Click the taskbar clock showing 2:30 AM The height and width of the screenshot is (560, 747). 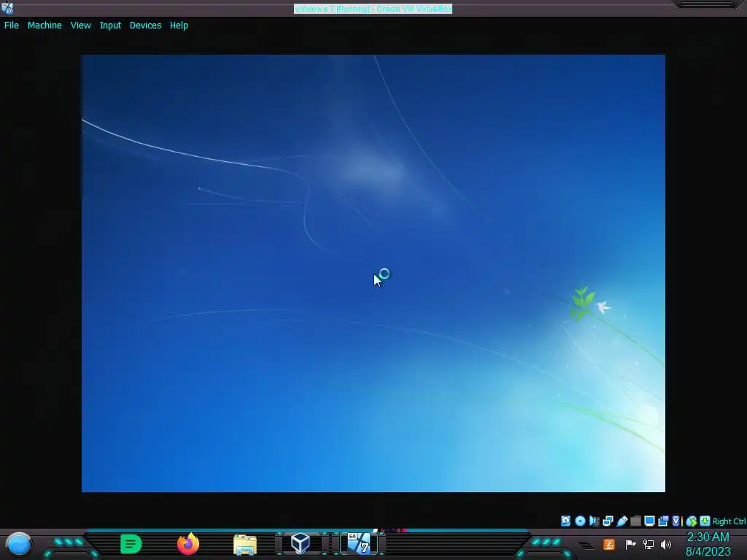(x=708, y=537)
